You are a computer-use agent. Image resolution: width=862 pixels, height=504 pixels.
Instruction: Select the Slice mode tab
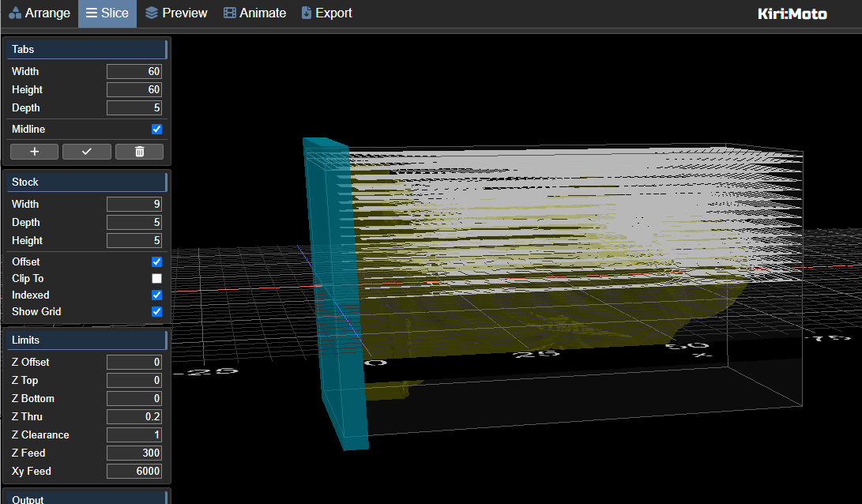pos(107,13)
